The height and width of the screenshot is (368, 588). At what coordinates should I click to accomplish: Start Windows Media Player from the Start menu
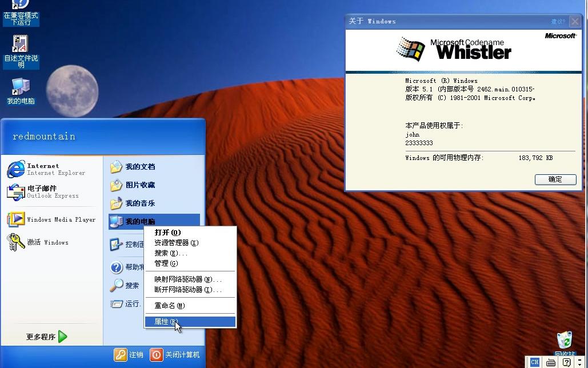[51, 219]
